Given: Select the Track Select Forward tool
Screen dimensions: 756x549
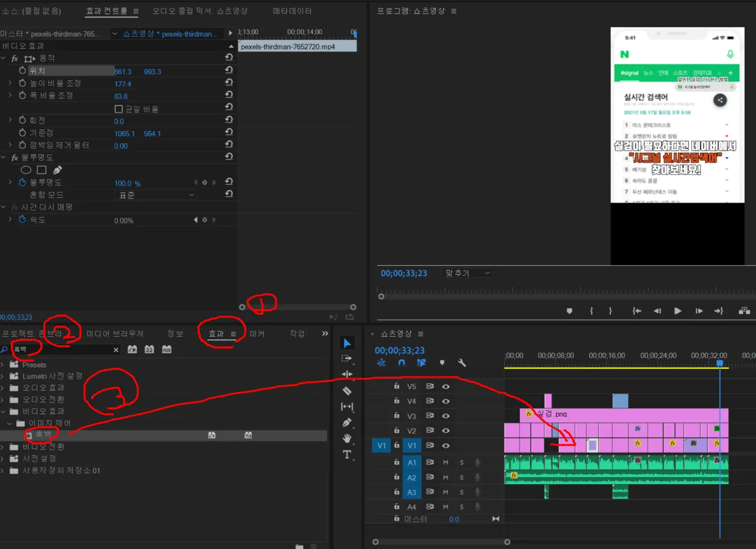Looking at the screenshot, I should pos(348,359).
